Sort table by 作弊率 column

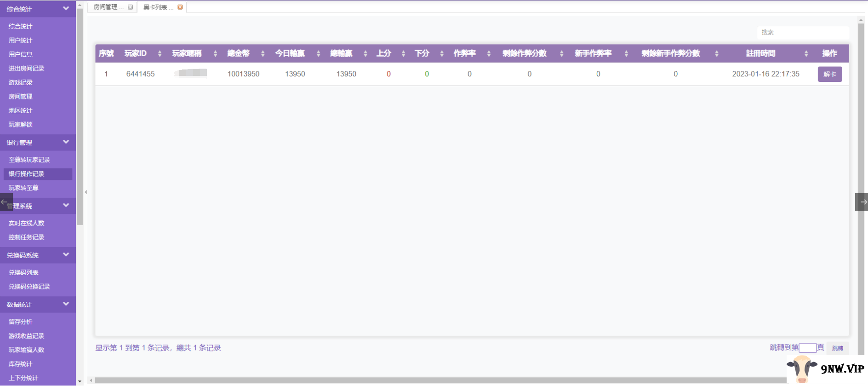click(489, 54)
